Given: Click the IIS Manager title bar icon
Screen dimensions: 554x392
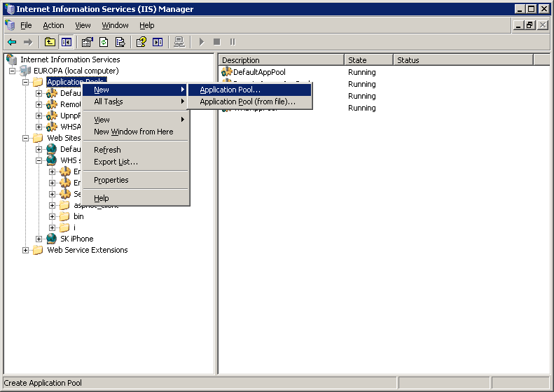Looking at the screenshot, I should pyautogui.click(x=10, y=9).
